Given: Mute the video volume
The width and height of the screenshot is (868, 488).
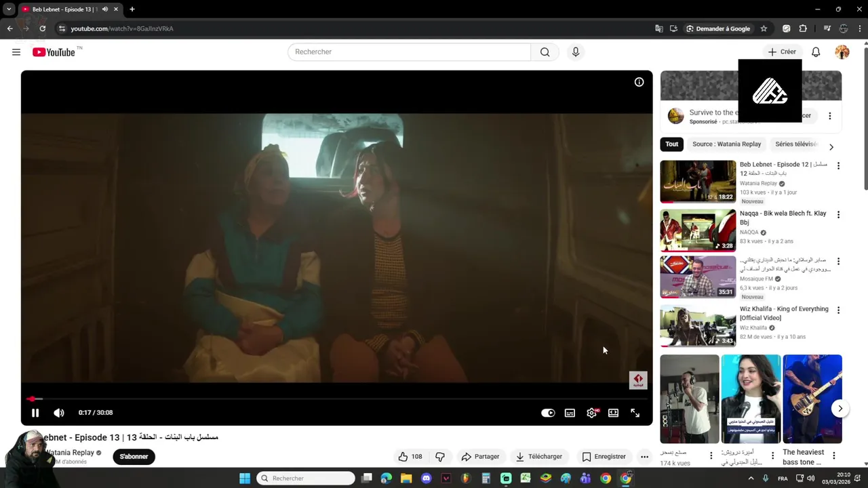Looking at the screenshot, I should pyautogui.click(x=59, y=413).
